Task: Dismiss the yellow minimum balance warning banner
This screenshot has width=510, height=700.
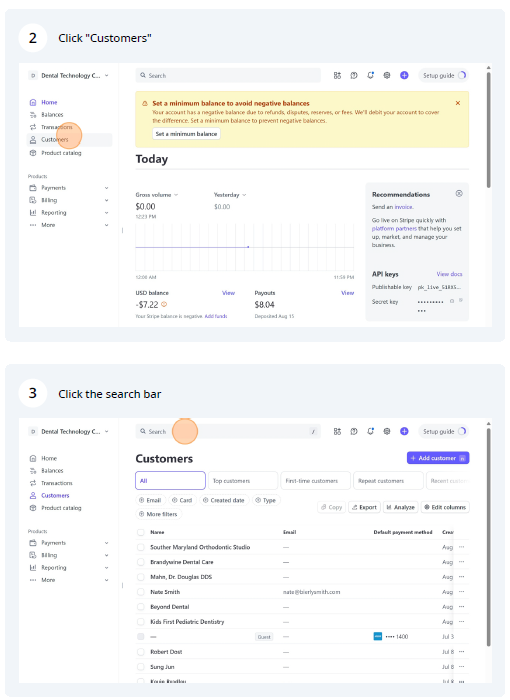Action: (458, 103)
